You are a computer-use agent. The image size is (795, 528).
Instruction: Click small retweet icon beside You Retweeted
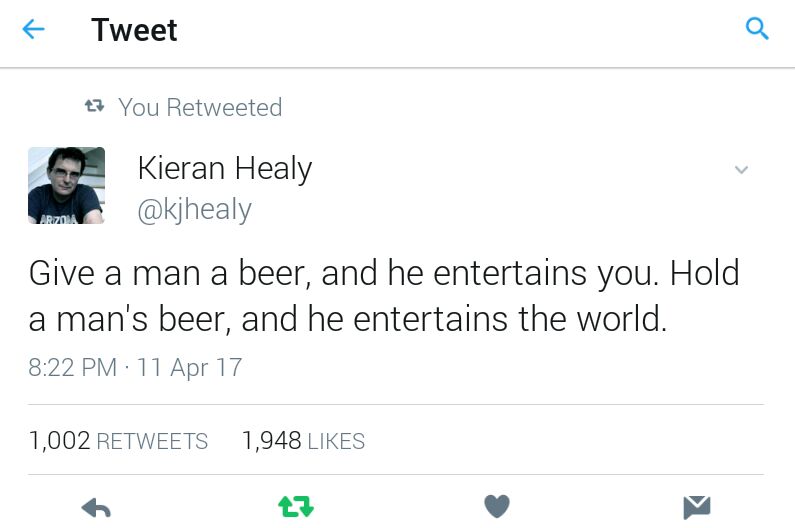[x=94, y=106]
